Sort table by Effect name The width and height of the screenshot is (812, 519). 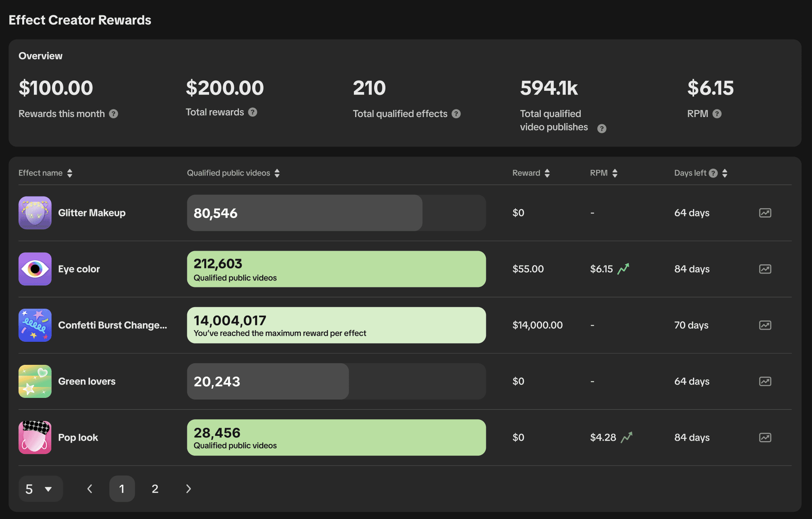click(70, 173)
